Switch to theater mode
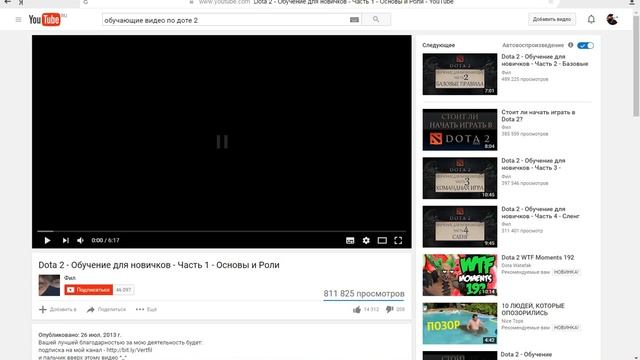This screenshot has height=360, width=640. pos(382,240)
